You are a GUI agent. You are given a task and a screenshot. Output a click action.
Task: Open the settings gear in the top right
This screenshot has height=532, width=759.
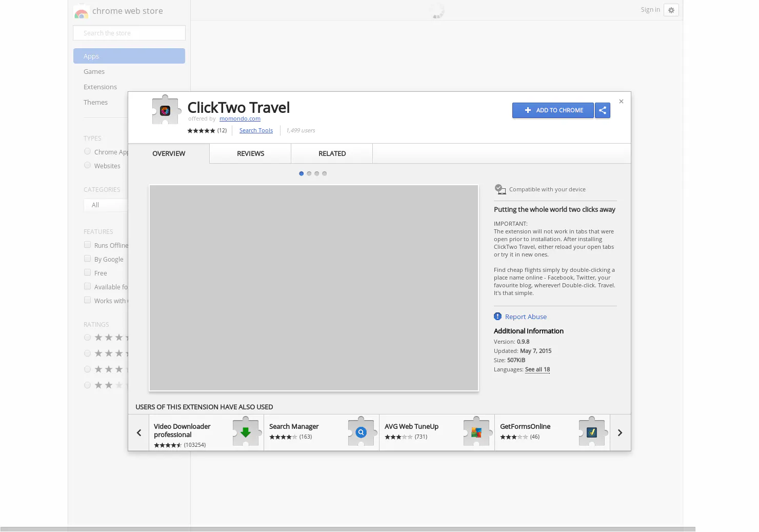671,10
